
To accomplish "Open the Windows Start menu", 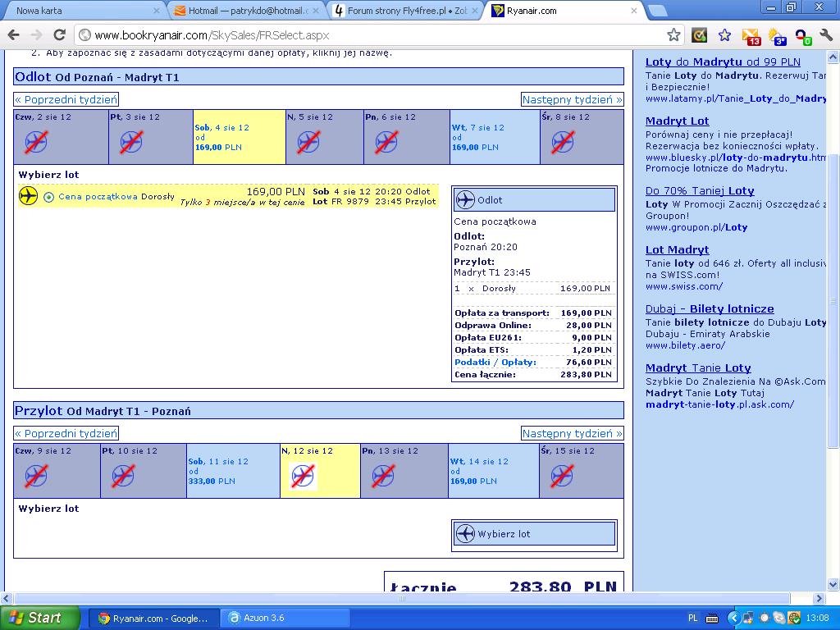I will point(39,618).
